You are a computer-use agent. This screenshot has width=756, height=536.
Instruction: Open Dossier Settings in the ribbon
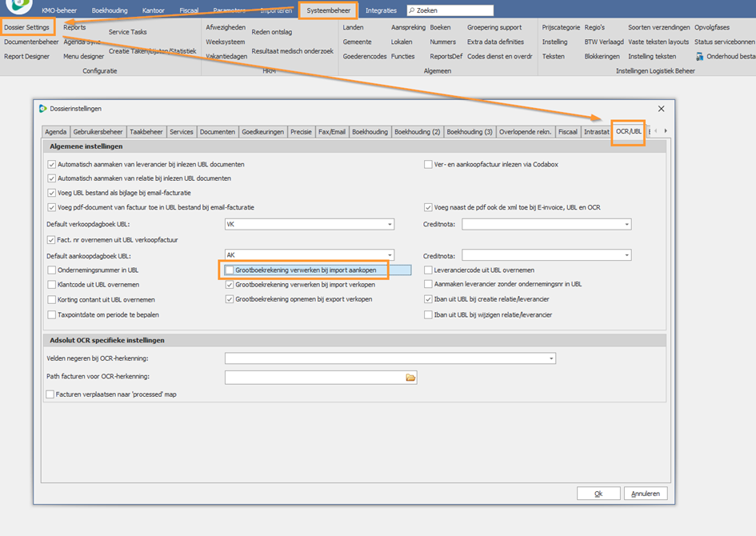click(x=26, y=28)
